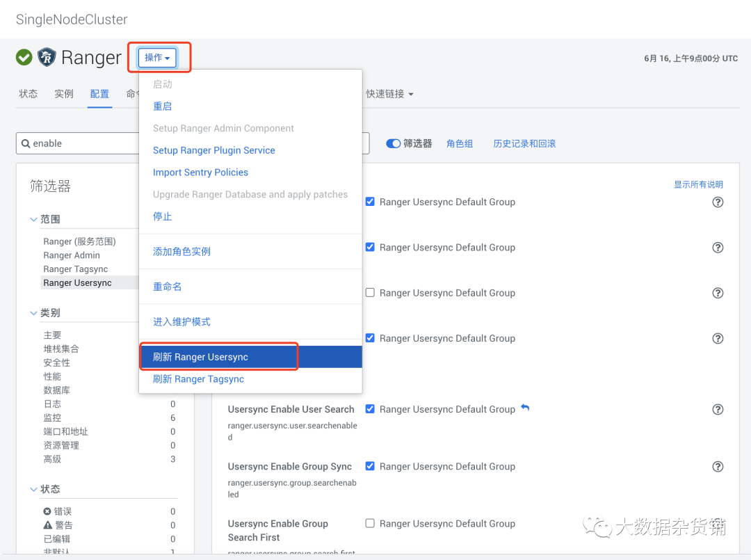Filter by 安全性 security category
The height and width of the screenshot is (560, 751).
pos(56,362)
